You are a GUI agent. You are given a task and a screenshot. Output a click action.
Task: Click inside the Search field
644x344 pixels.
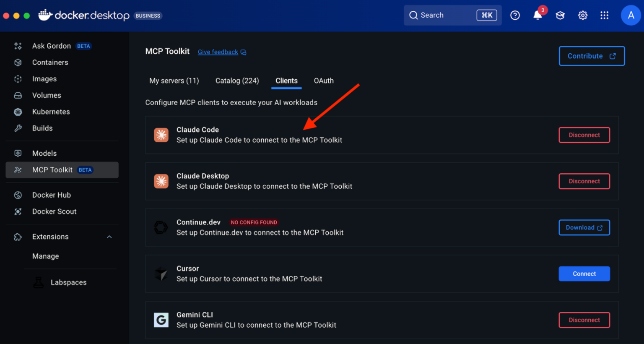pyautogui.click(x=444, y=15)
